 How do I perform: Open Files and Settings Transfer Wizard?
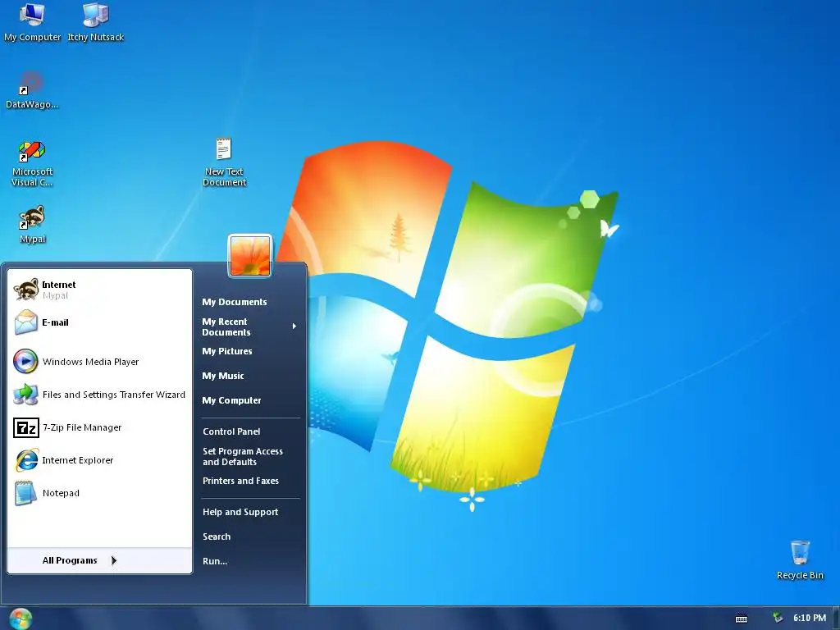point(99,395)
